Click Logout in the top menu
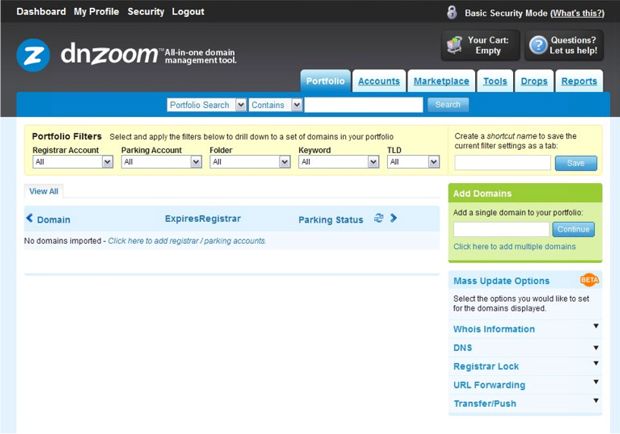The image size is (620, 434). click(x=188, y=11)
